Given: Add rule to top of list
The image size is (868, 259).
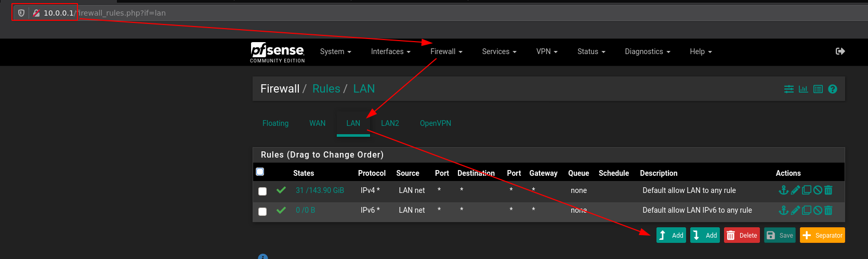Looking at the screenshot, I should 671,235.
